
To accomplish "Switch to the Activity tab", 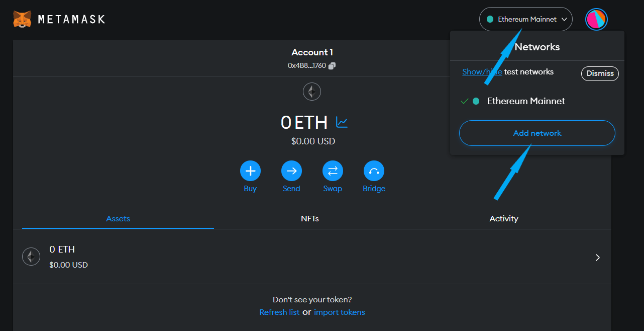I will [504, 219].
